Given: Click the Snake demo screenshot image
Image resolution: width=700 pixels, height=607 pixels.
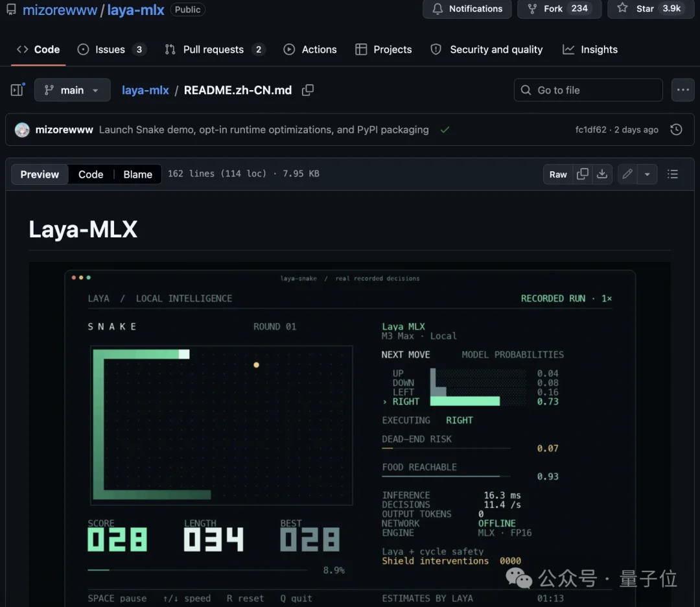Looking at the screenshot, I should point(349,434).
